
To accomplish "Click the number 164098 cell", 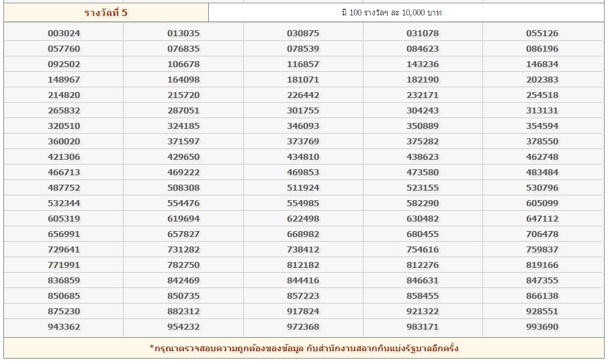I will (x=183, y=79).
